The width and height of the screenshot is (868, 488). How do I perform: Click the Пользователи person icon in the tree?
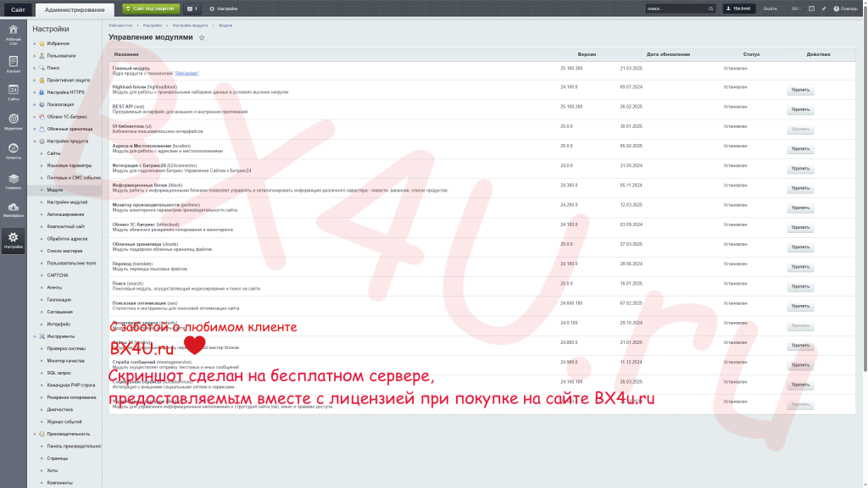(x=42, y=56)
